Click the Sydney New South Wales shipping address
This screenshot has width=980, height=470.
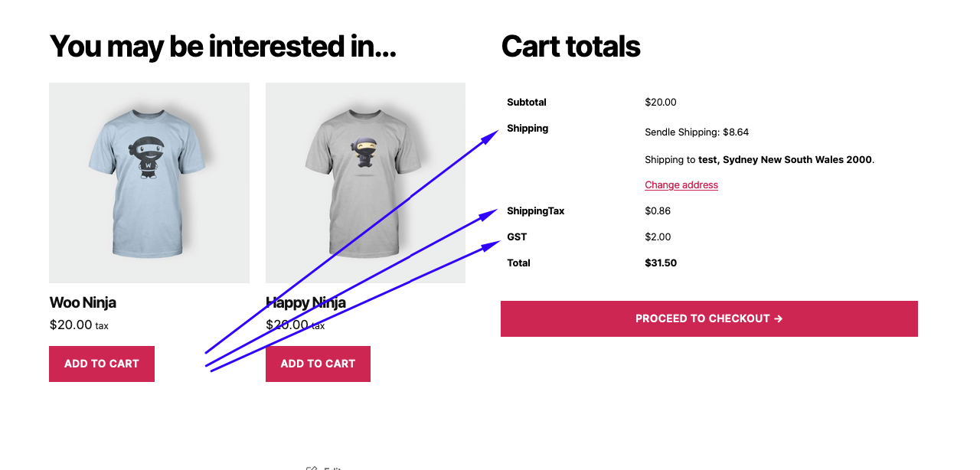point(785,159)
